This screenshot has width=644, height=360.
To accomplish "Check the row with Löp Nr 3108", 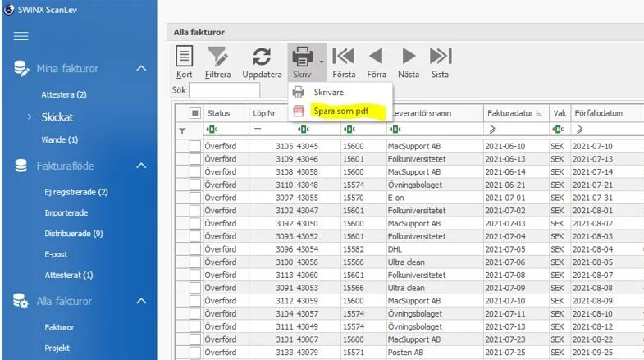I will (x=195, y=171).
